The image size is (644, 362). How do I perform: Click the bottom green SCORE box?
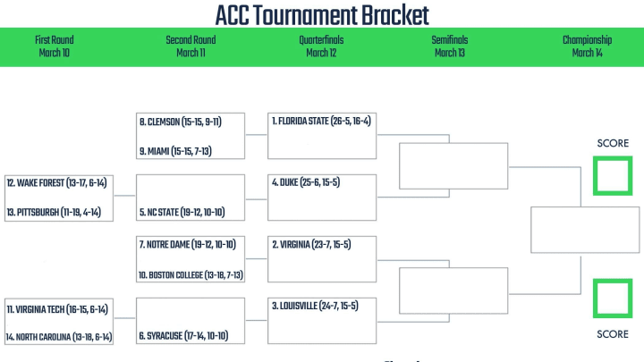tap(613, 299)
